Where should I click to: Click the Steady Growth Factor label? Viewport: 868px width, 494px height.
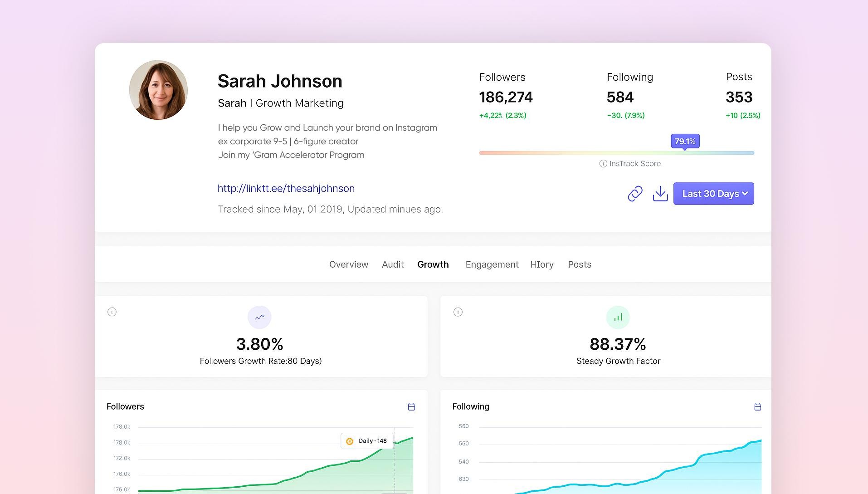pyautogui.click(x=618, y=361)
